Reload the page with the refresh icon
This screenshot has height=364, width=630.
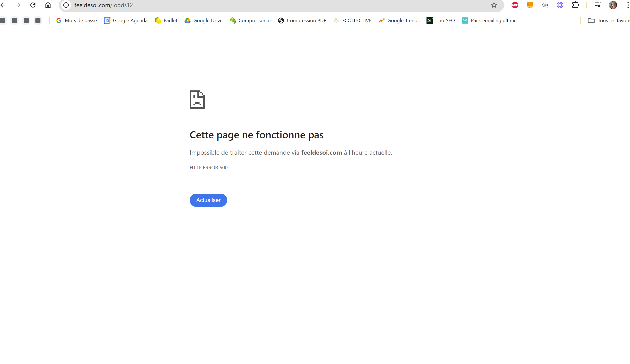33,5
